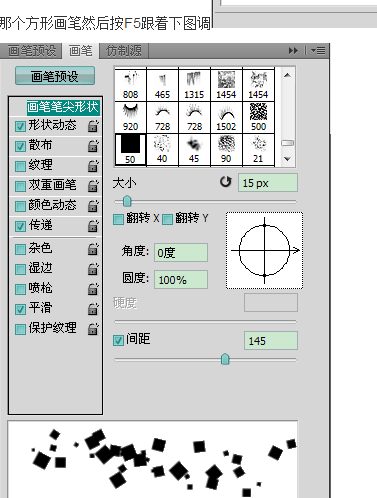Toggle lock beside 传递
This screenshot has width=377, height=498.
tap(93, 226)
